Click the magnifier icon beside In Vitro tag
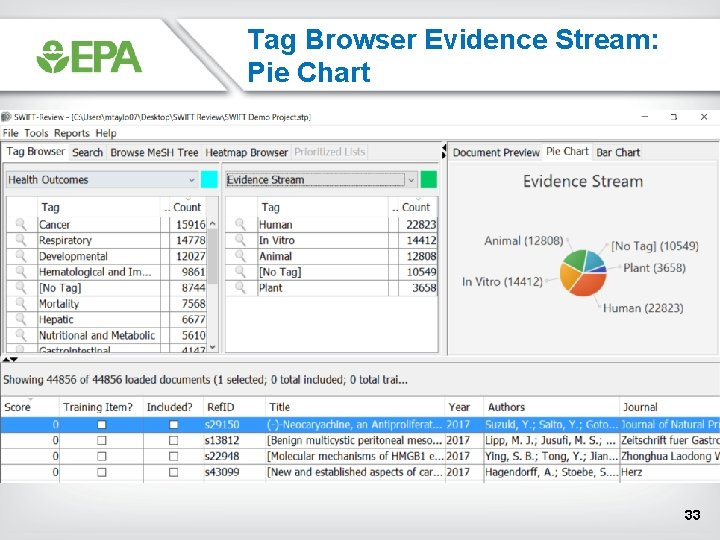The image size is (720, 540). [240, 240]
